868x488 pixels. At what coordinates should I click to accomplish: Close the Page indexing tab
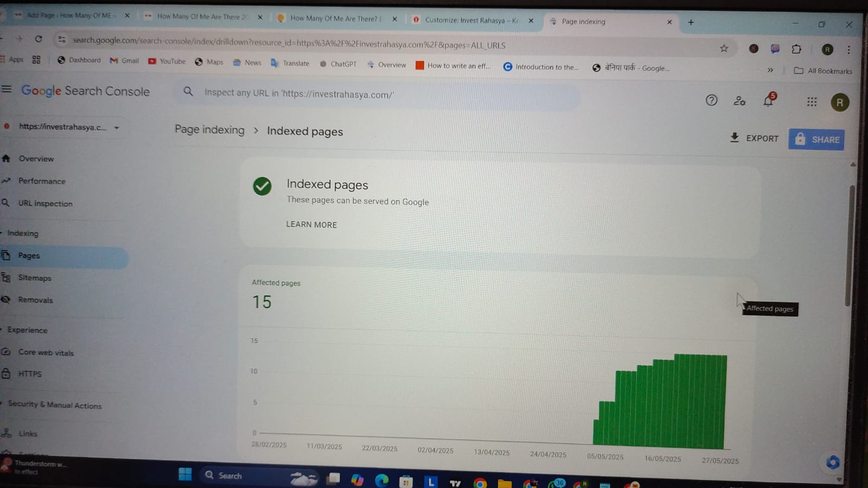pyautogui.click(x=669, y=22)
